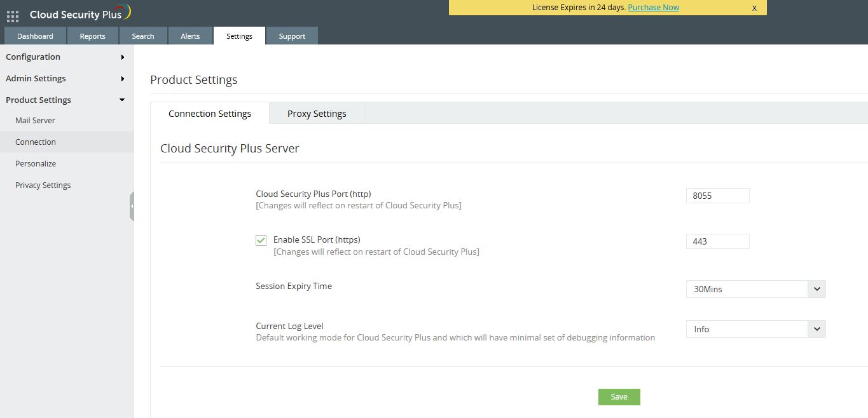
Task: Click the http port field 8055
Action: coord(717,196)
